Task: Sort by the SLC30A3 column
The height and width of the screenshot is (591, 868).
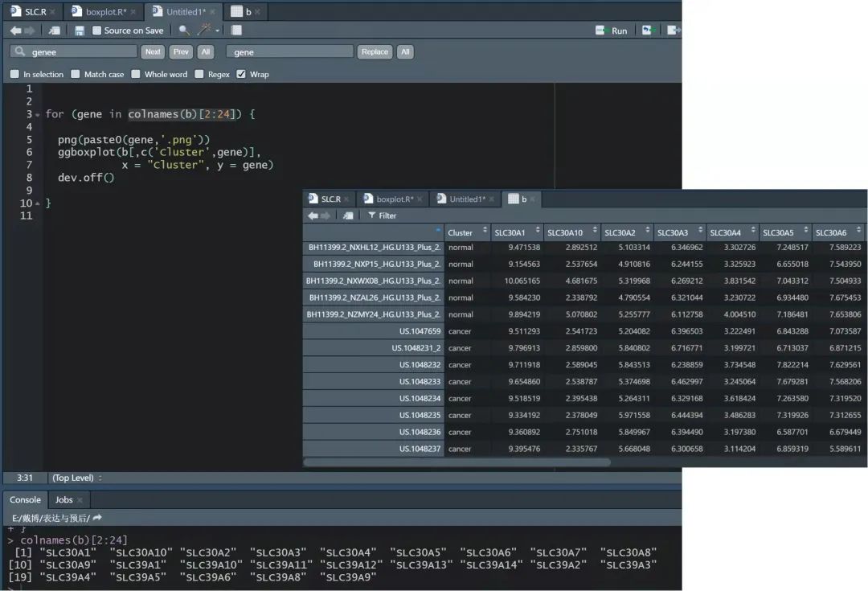Action: [x=679, y=232]
